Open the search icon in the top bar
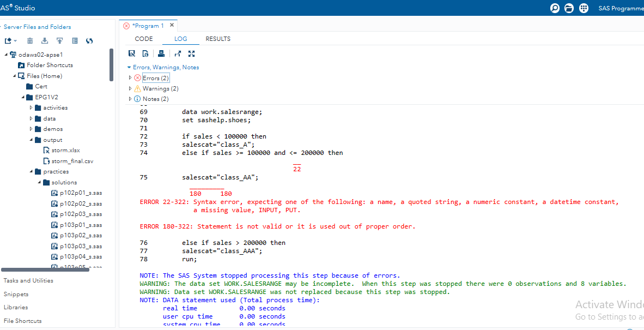This screenshot has height=330, width=644. (x=555, y=8)
